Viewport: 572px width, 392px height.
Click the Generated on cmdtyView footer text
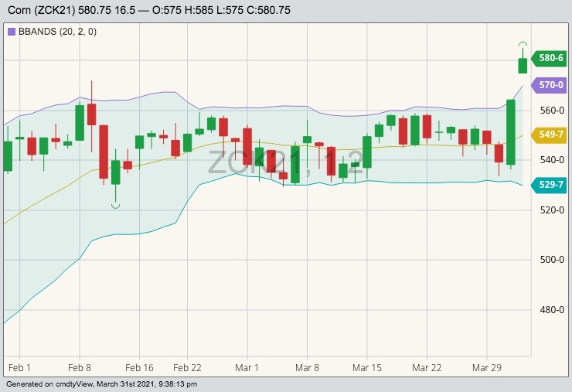(x=101, y=383)
